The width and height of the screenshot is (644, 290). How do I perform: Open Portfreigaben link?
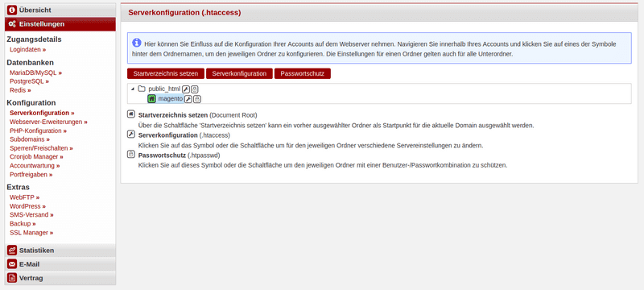click(x=31, y=174)
